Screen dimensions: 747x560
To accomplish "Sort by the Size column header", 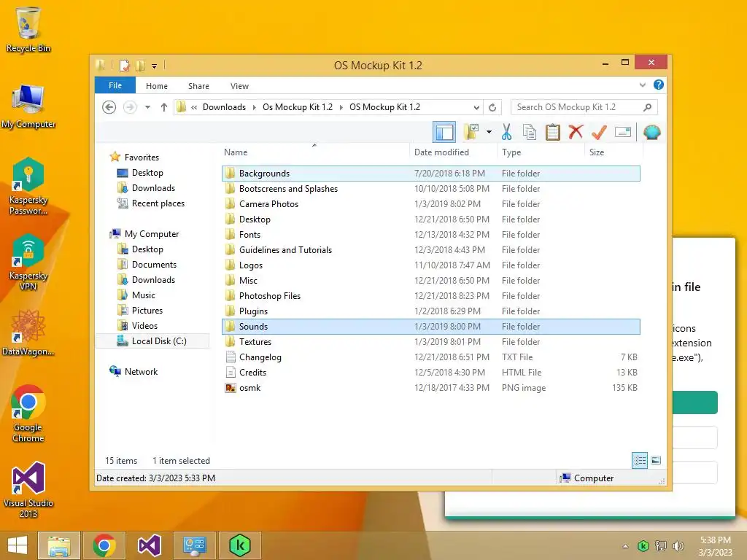I will (x=597, y=152).
